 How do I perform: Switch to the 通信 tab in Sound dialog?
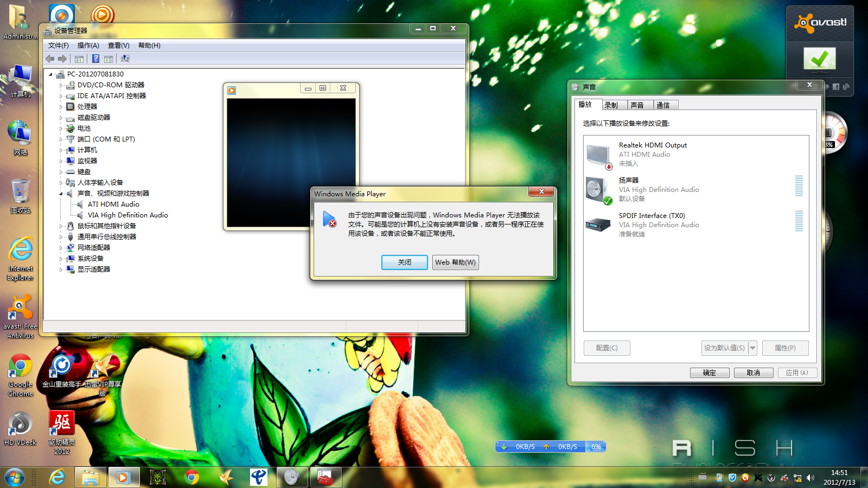point(666,105)
